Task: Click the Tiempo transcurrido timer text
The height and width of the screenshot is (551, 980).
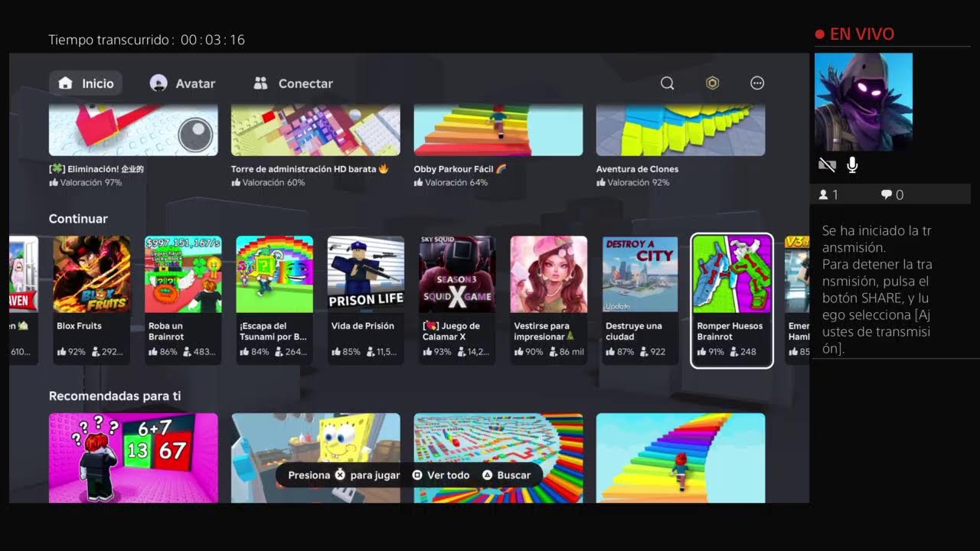Action: pos(147,40)
